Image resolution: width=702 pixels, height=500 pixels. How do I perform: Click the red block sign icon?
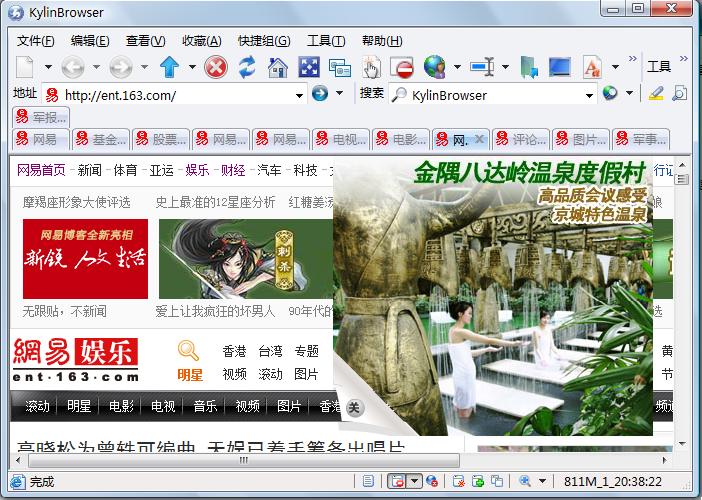tap(402, 68)
